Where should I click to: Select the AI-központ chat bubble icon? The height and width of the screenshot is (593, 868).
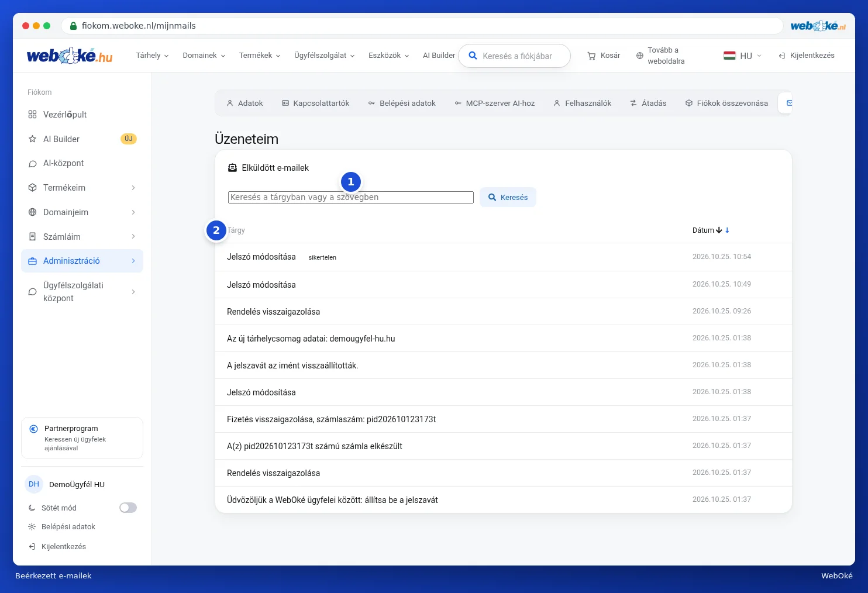(32, 164)
